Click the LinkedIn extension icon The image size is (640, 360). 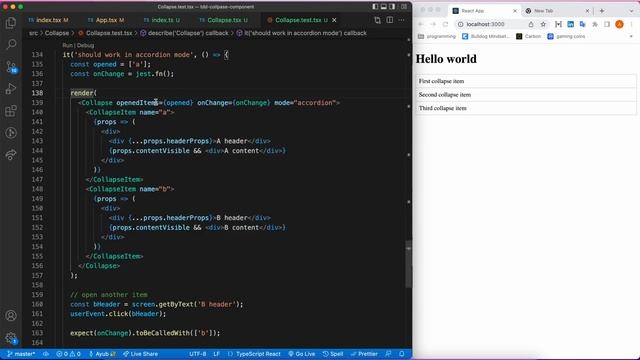click(571, 24)
